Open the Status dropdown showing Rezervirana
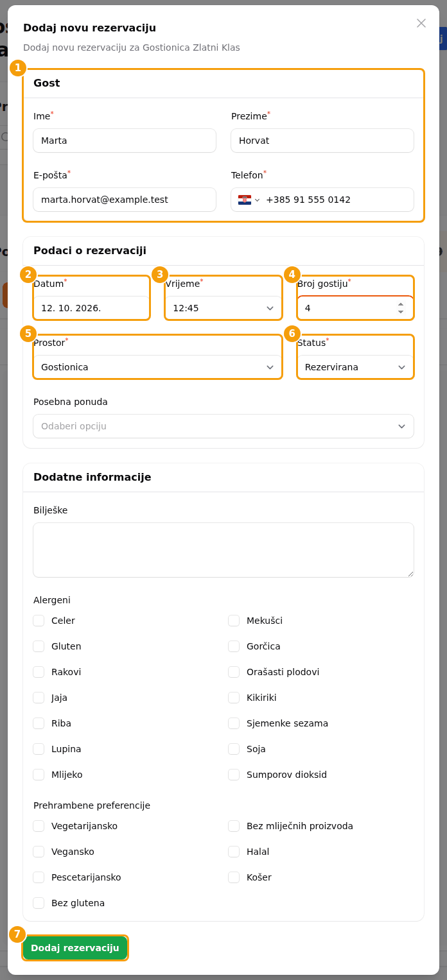This screenshot has width=447, height=980. pyautogui.click(x=355, y=367)
